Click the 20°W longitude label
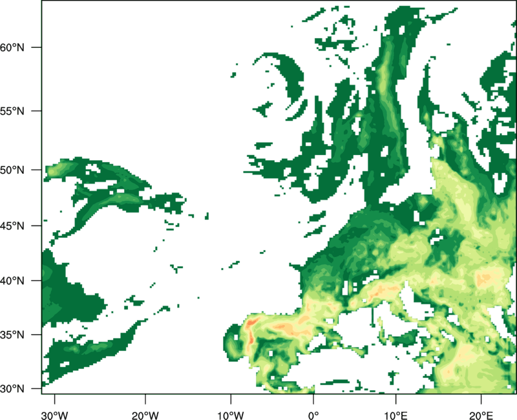The height and width of the screenshot is (420, 517). (145, 415)
